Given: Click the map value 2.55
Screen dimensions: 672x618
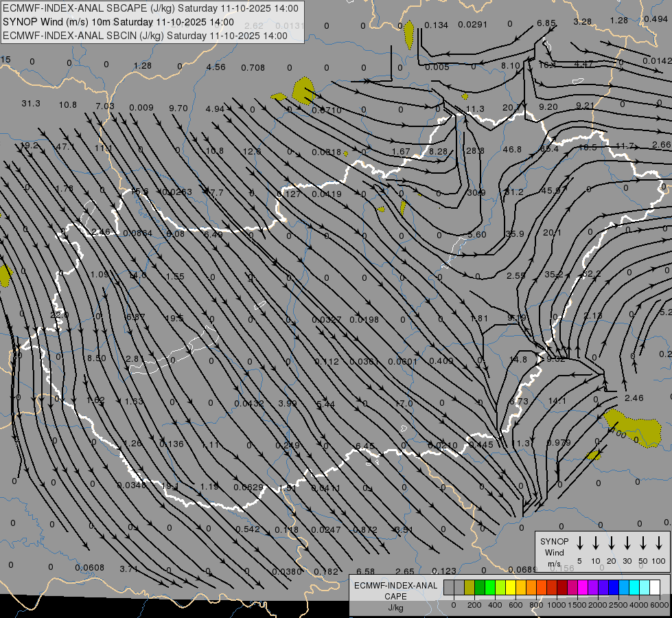Looking at the screenshot, I should [x=516, y=276].
